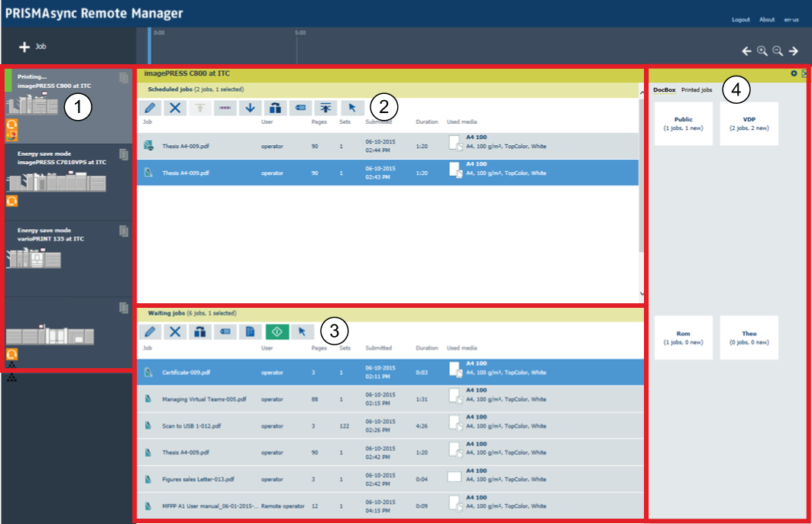
Task: Click the X Delete icon in Waiting jobs toolbar
Action: pyautogui.click(x=175, y=332)
